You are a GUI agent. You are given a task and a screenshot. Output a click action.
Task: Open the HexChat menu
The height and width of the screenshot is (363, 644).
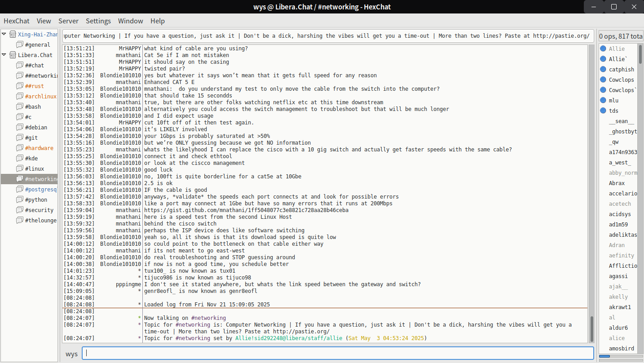coord(17,21)
